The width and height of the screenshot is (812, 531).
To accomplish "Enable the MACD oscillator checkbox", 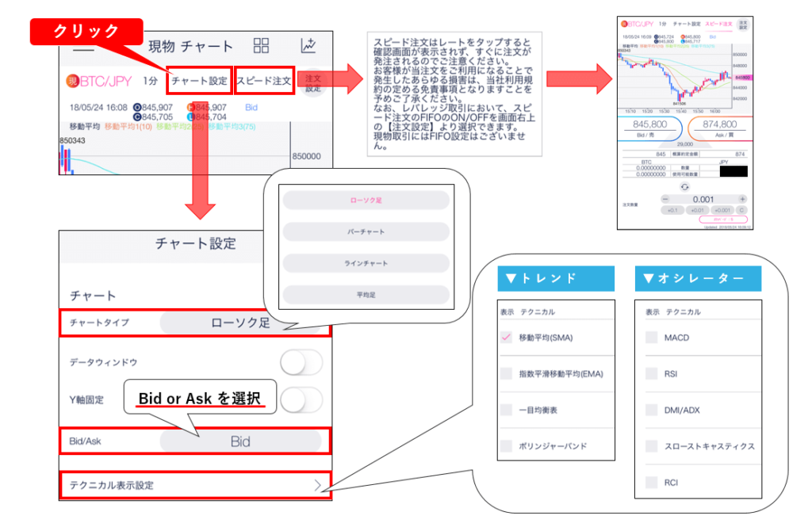I will pos(650,338).
